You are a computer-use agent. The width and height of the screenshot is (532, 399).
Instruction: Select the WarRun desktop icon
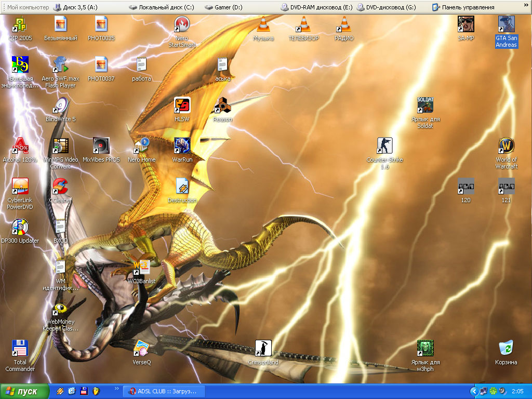tap(182, 150)
